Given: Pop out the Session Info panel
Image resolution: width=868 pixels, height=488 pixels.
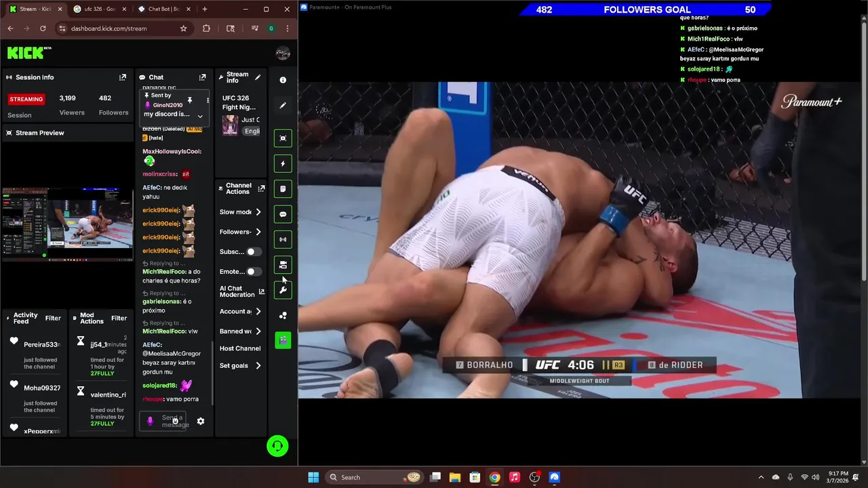Looking at the screenshot, I should click(123, 77).
